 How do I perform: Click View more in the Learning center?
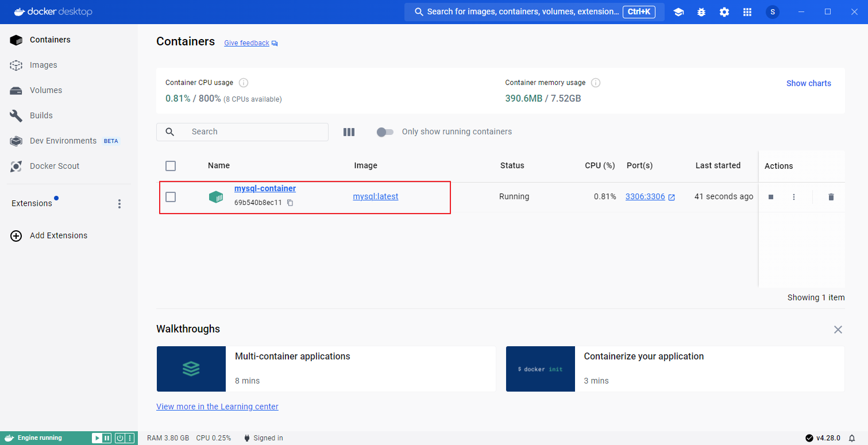pos(217,407)
